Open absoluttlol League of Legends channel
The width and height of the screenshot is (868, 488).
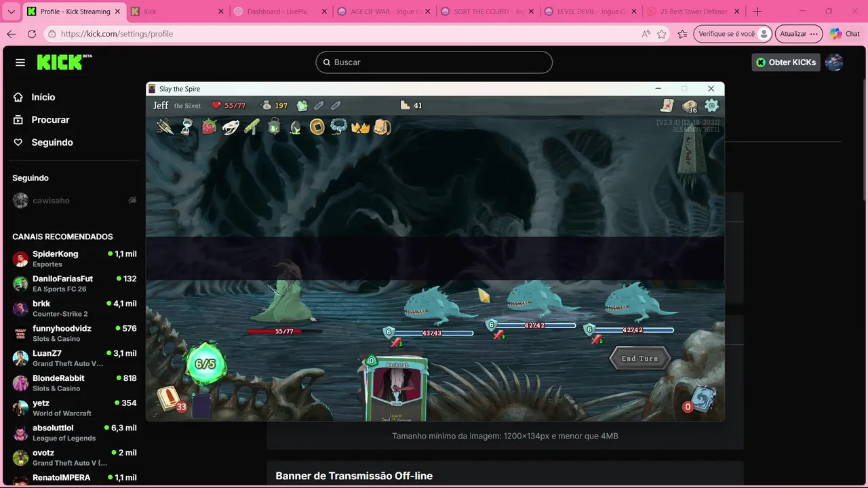point(75,432)
